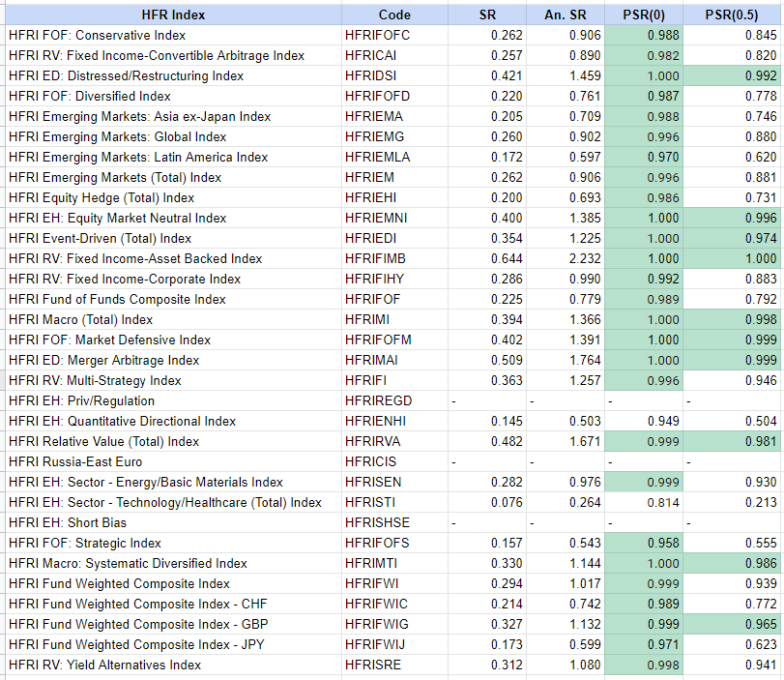784x680 pixels.
Task: Click the PSR(0.5) value 0.881
Action: tap(732, 178)
